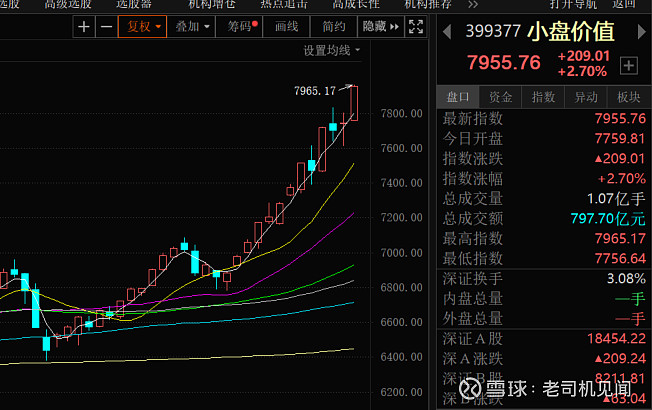Screen dimensions: 652x410
Task: Go to next index with right arrow
Action: (642, 32)
